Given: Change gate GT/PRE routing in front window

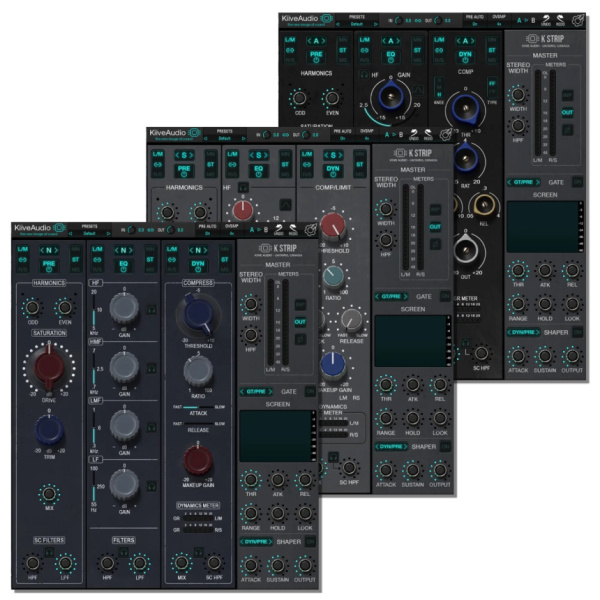Looking at the screenshot, I should click(x=256, y=391).
